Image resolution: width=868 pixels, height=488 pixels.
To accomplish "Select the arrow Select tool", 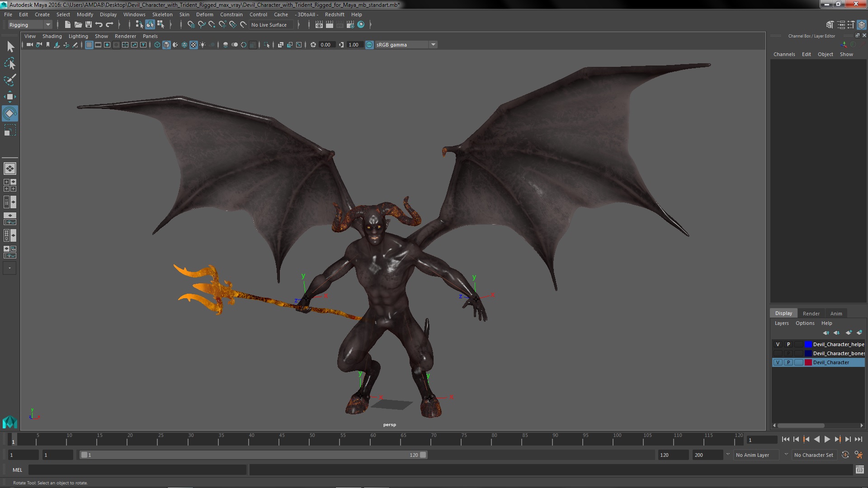I will click(x=10, y=47).
